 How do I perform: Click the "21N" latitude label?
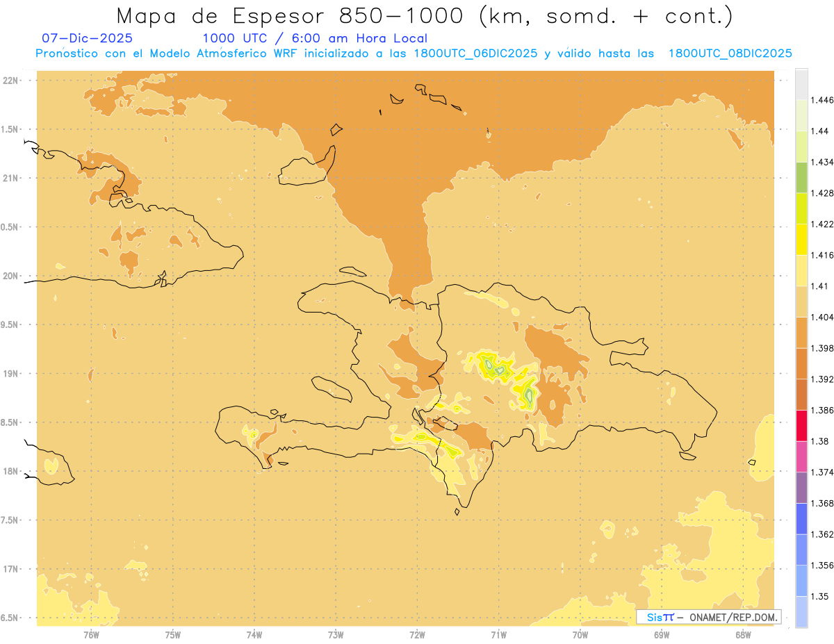pos(11,179)
